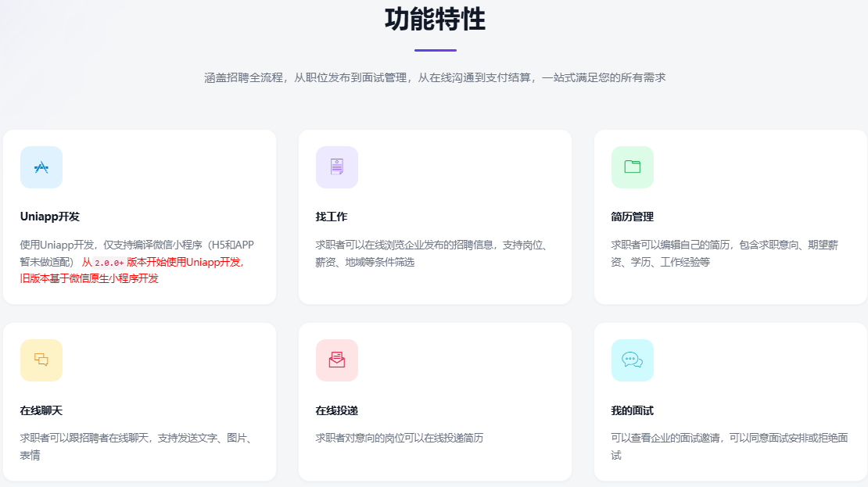Click the 在线投递 description about 投递简历
The width and height of the screenshot is (868, 487).
399,438
